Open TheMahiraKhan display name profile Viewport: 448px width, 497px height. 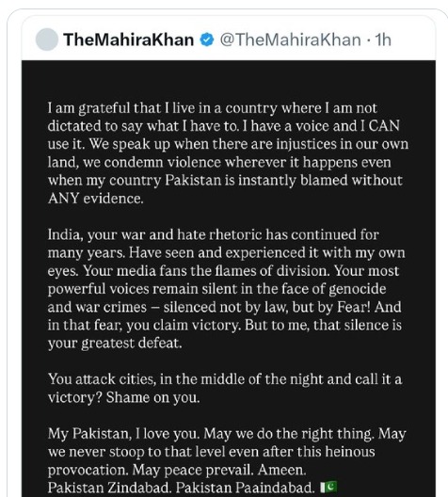pyautogui.click(x=129, y=40)
